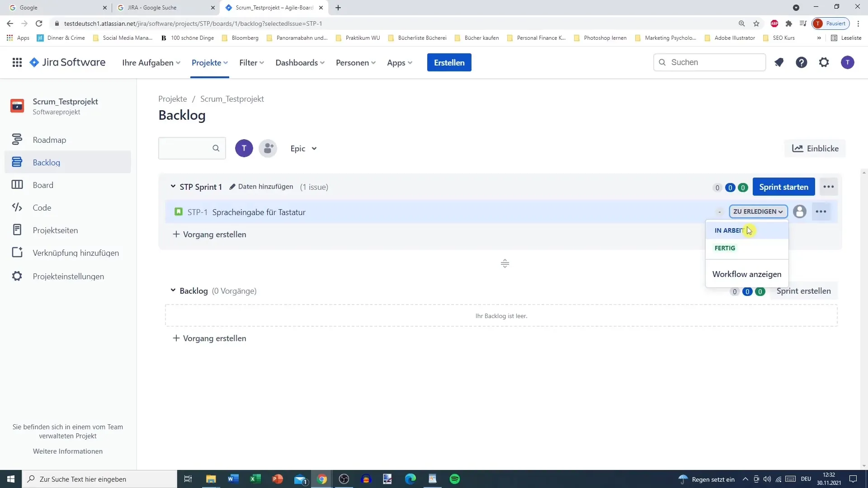Click the unassigned assignee icon on STP-1

click(x=799, y=211)
